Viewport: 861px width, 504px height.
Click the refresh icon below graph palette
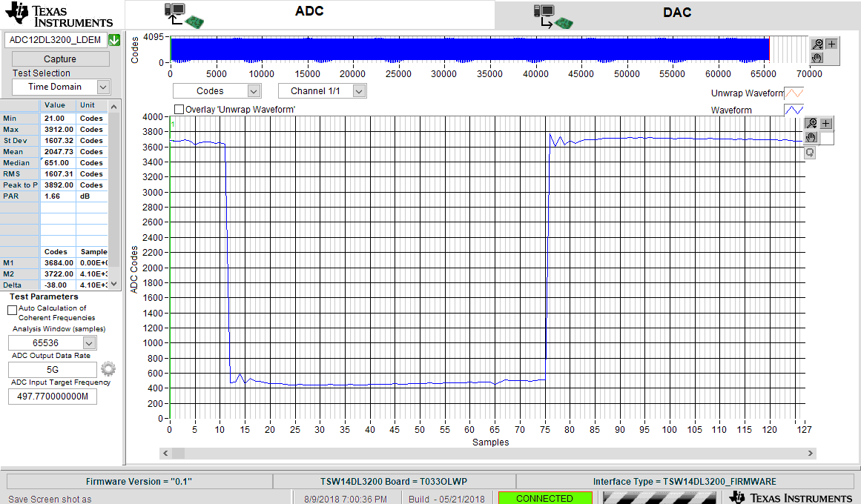[x=810, y=152]
